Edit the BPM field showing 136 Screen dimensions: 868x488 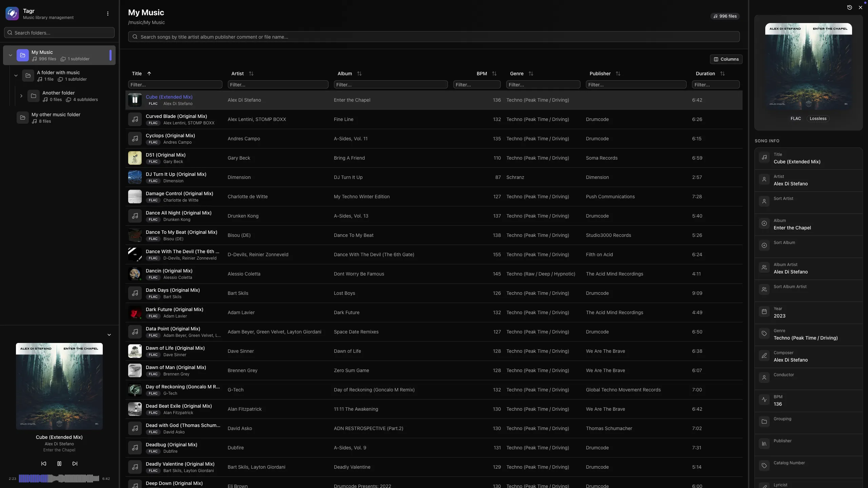808,401
